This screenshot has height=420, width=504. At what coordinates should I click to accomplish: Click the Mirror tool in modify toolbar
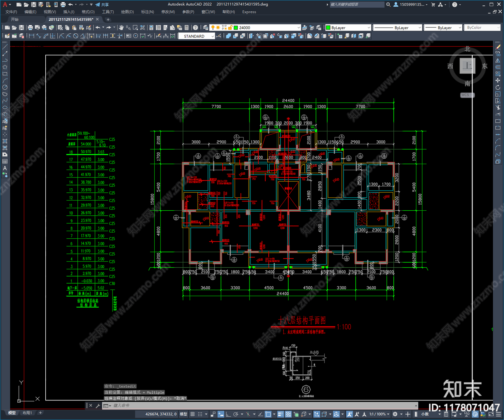click(498, 60)
